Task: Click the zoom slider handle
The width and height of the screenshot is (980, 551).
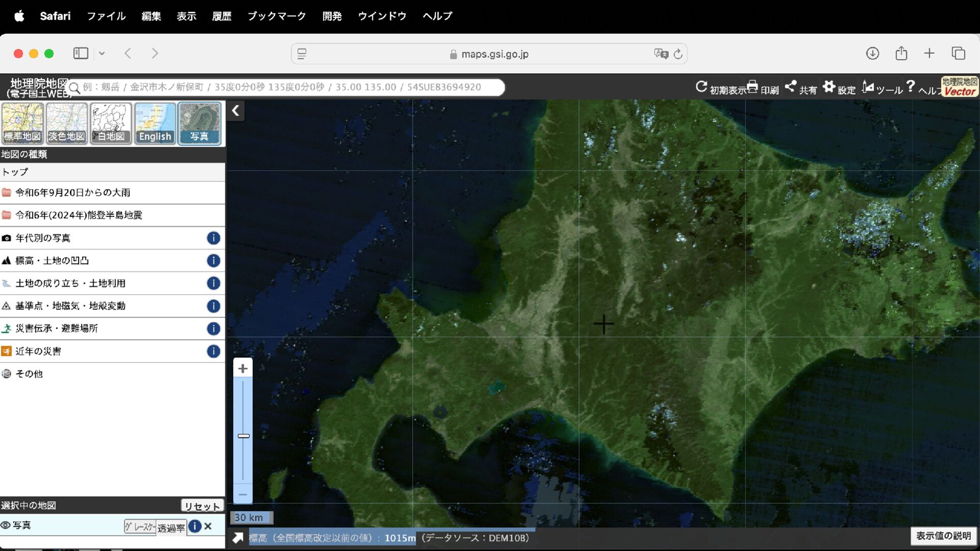Action: [x=243, y=436]
